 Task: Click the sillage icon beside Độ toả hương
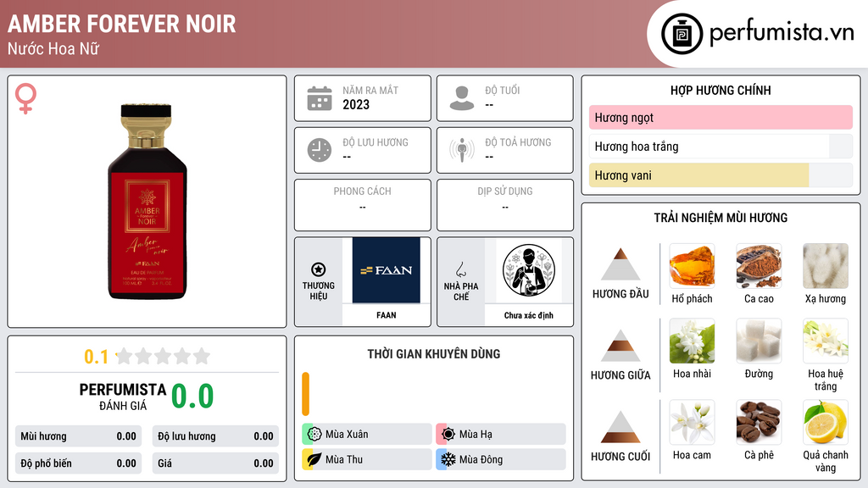pyautogui.click(x=462, y=150)
